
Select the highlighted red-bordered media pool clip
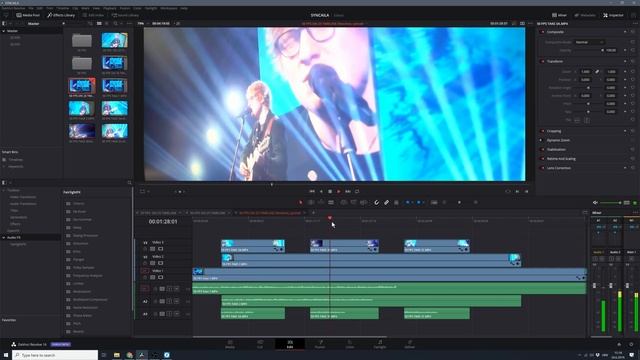[82, 86]
